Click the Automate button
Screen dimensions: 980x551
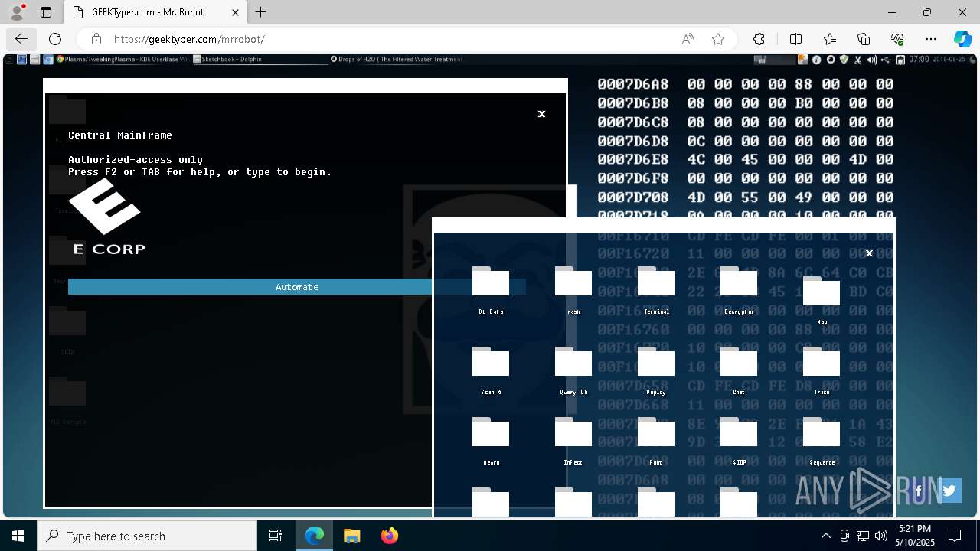pos(297,287)
